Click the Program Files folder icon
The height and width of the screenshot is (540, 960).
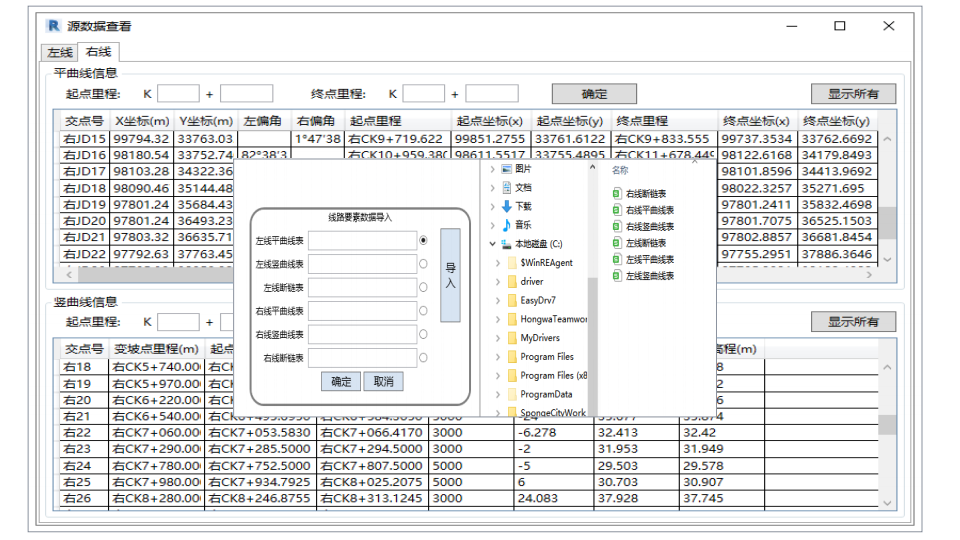pos(512,357)
